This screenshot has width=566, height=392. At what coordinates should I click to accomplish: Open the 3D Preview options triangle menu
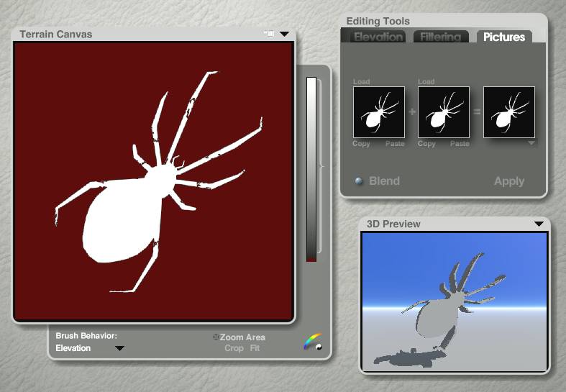[x=539, y=224]
